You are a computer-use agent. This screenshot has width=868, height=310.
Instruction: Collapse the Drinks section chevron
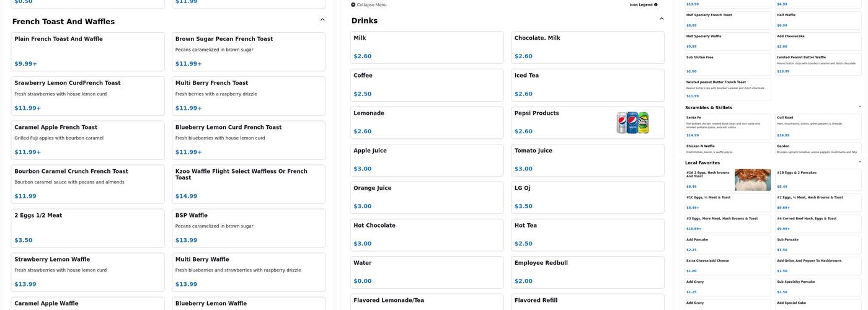click(662, 19)
